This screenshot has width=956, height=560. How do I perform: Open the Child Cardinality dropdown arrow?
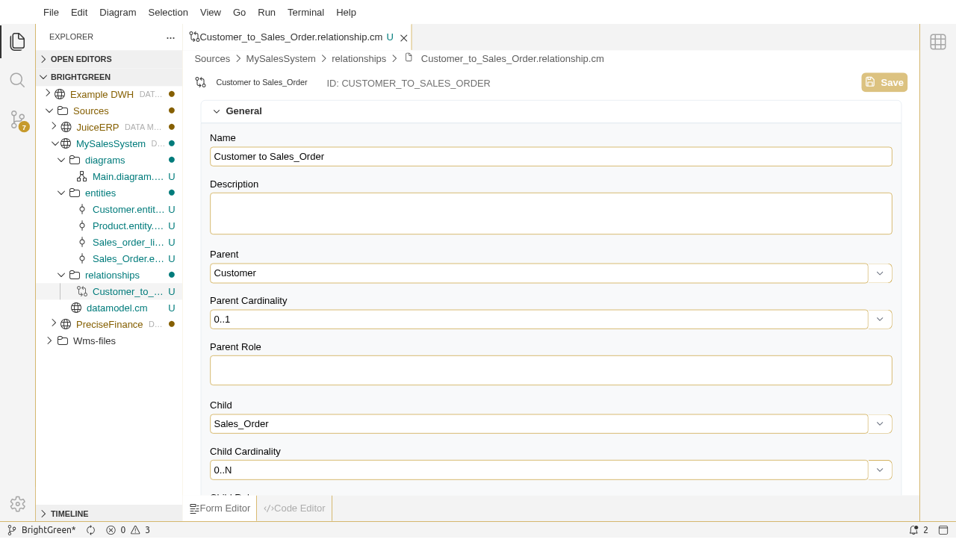[880, 470]
